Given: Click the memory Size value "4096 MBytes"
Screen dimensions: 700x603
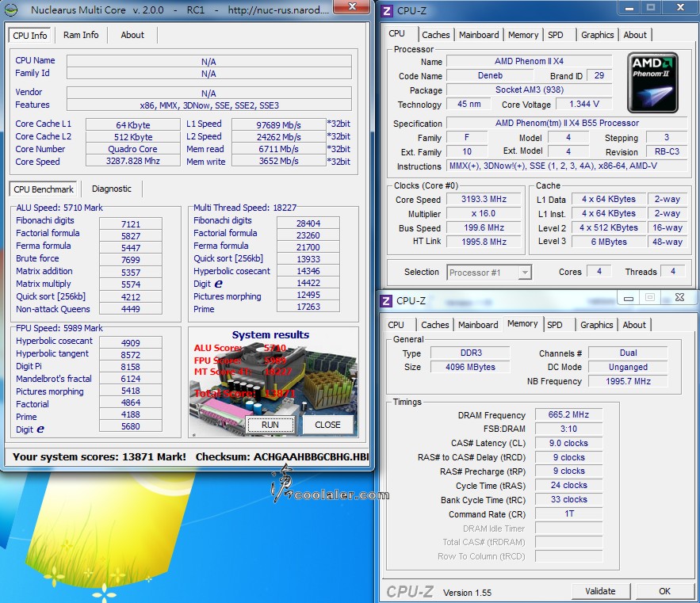Looking at the screenshot, I should 471,367.
